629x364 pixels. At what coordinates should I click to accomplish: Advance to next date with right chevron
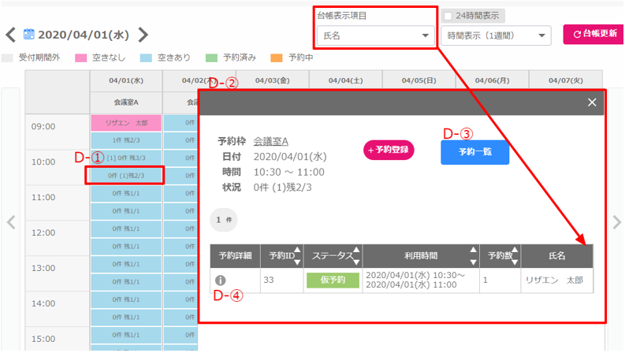143,35
